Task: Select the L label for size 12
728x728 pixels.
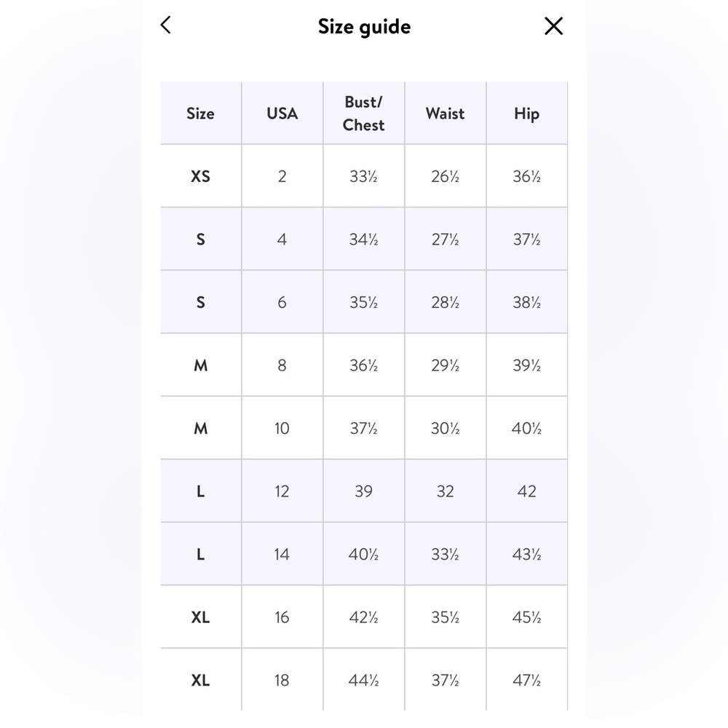Action: pyautogui.click(x=201, y=491)
